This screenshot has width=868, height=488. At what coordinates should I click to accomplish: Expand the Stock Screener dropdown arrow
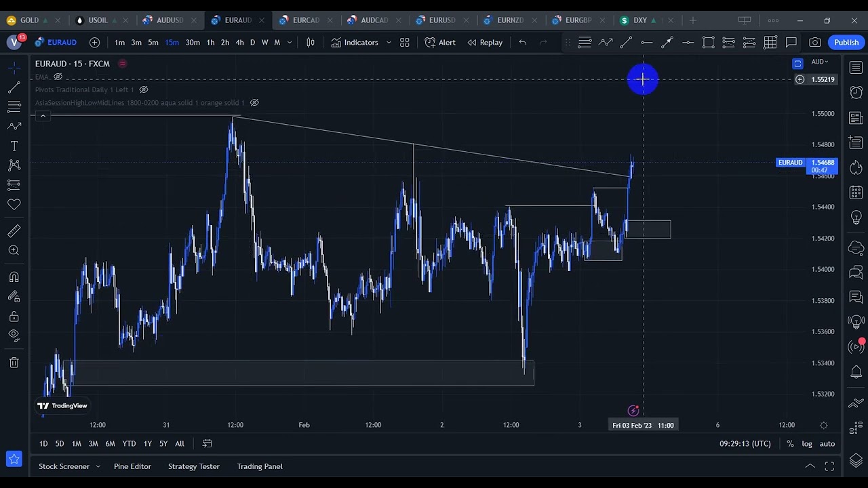[98, 466]
